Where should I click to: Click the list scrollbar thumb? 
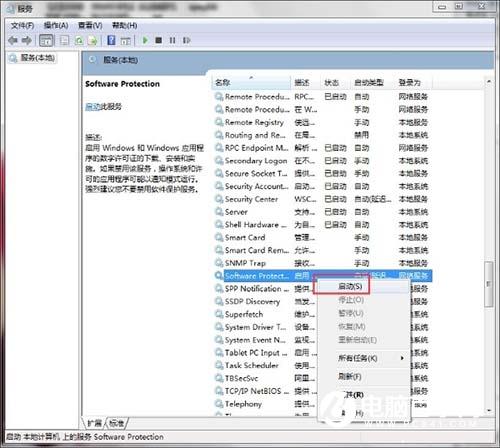[x=489, y=284]
